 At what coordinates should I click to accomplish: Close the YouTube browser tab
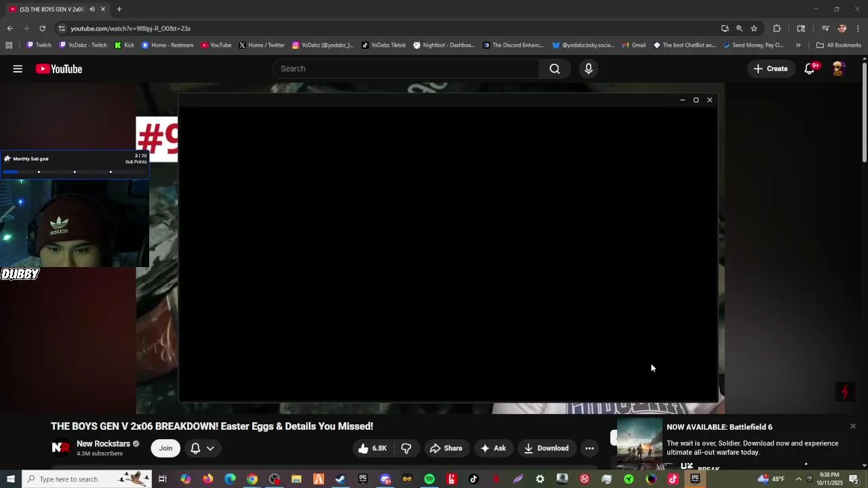tap(103, 9)
